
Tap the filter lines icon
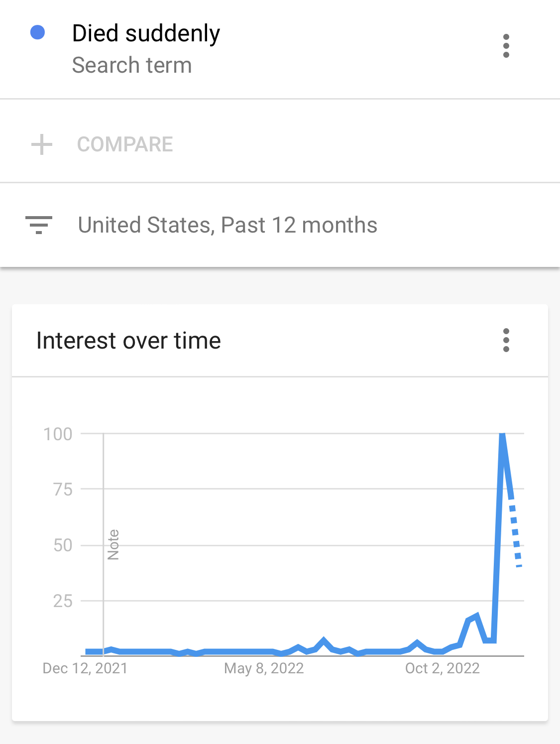(39, 225)
